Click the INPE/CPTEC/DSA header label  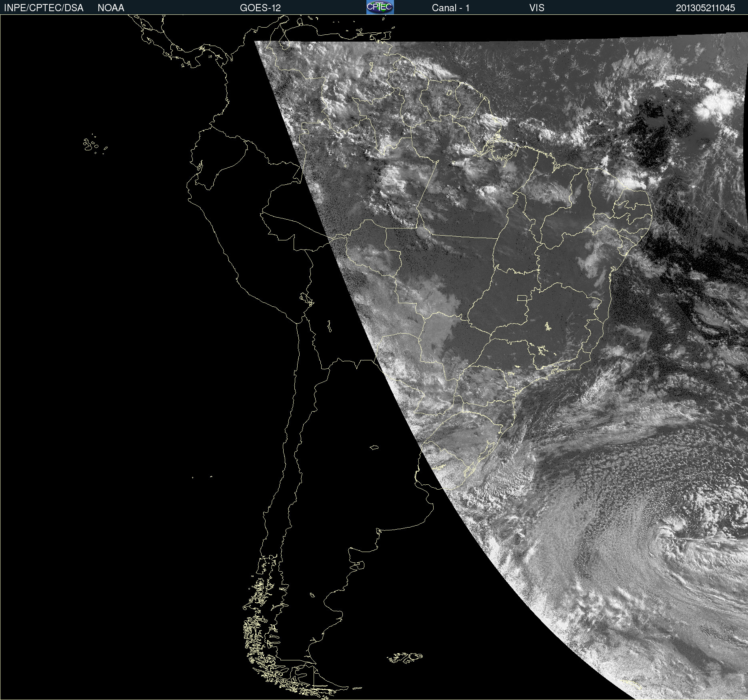pyautogui.click(x=44, y=8)
